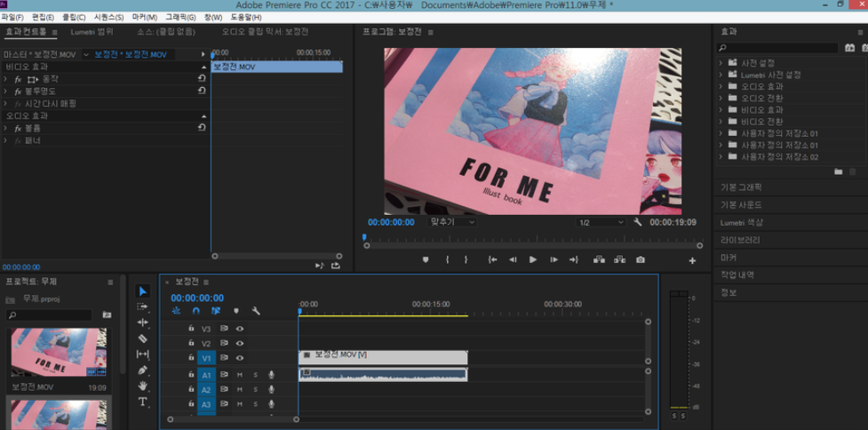Open program monitor settings wrench

point(638,222)
